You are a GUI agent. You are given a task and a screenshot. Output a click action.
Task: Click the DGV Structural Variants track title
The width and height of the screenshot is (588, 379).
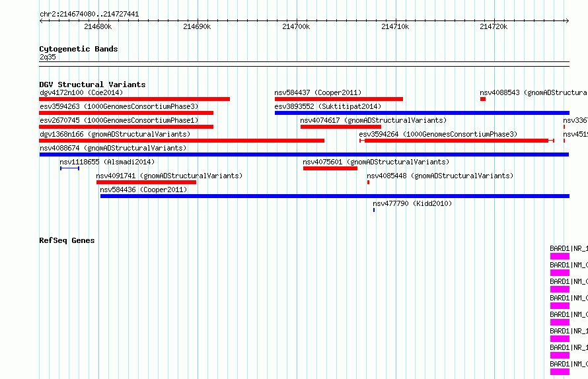tap(92, 85)
